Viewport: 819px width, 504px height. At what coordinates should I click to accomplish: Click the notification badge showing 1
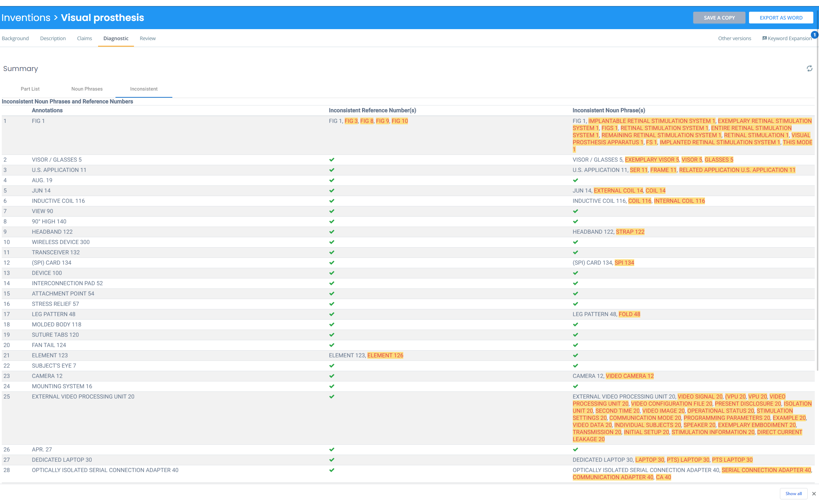click(x=814, y=34)
